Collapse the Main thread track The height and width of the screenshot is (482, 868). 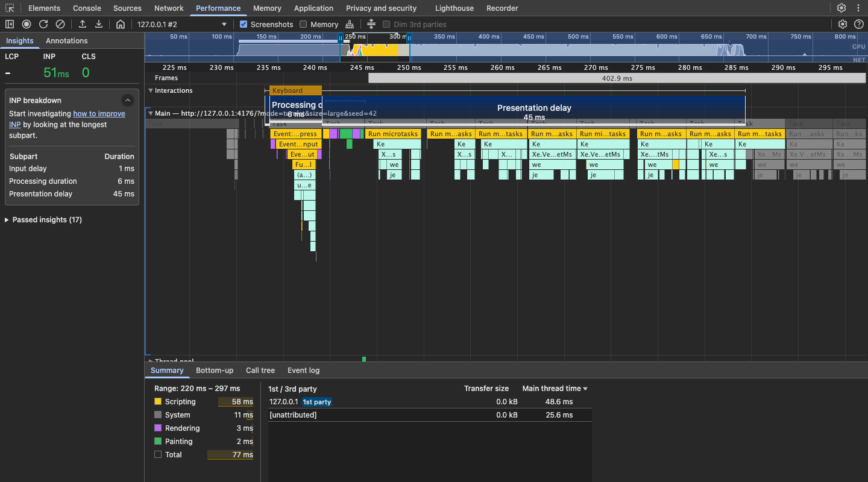151,113
